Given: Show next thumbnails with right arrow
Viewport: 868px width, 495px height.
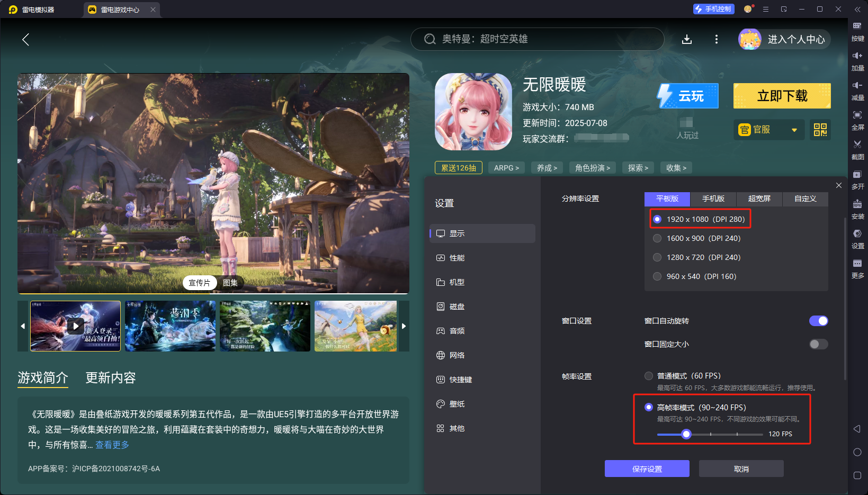Looking at the screenshot, I should pos(404,326).
